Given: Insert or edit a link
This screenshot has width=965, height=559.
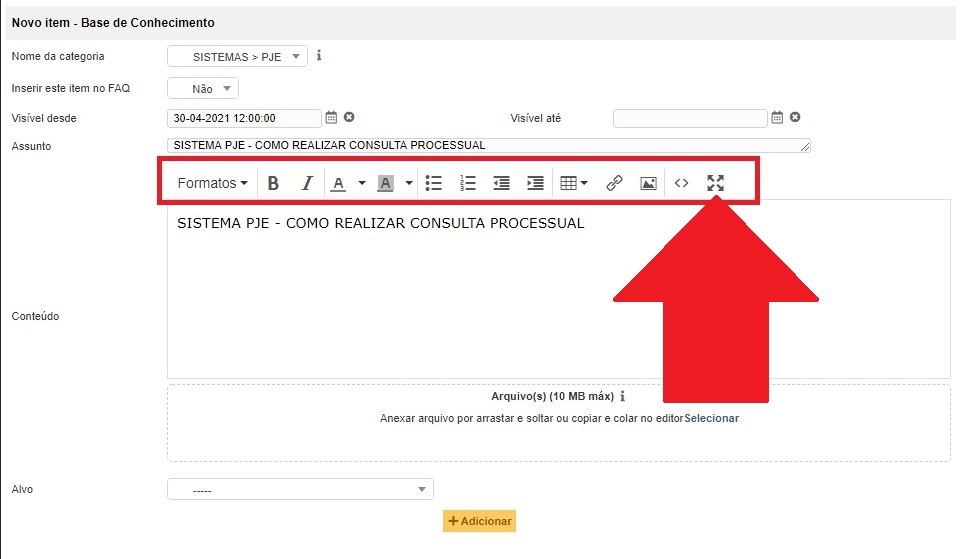Looking at the screenshot, I should (614, 183).
